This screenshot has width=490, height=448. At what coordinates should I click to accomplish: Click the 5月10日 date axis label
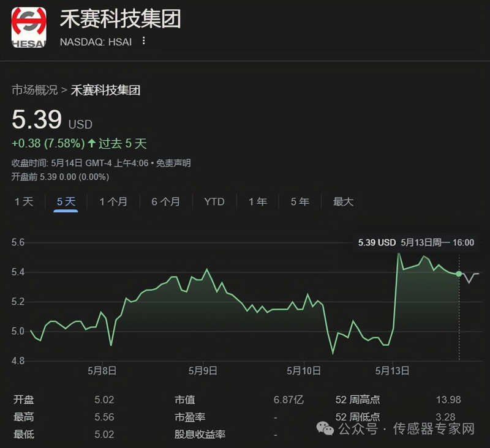304,370
